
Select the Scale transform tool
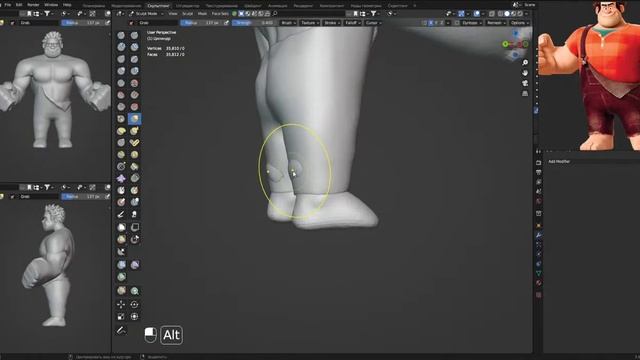click(x=121, y=317)
